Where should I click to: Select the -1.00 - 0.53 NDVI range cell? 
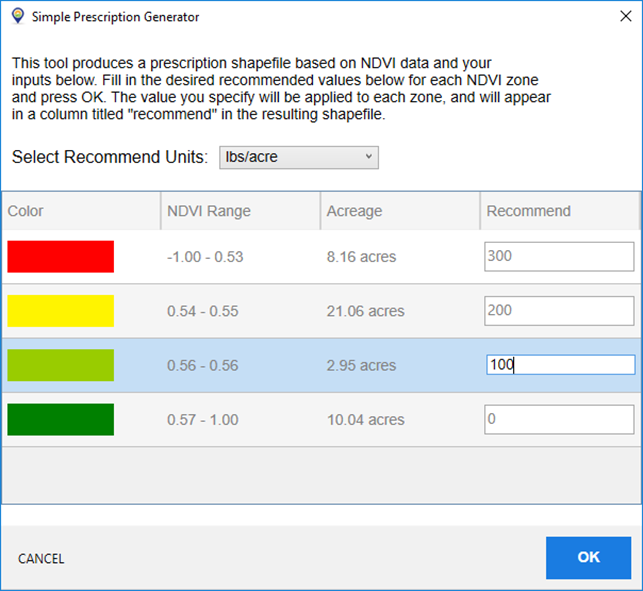(x=205, y=257)
